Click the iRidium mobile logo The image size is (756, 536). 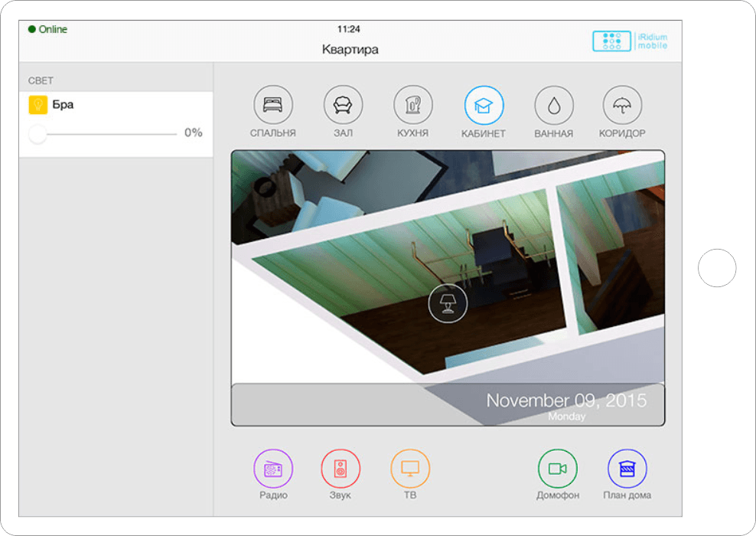630,41
